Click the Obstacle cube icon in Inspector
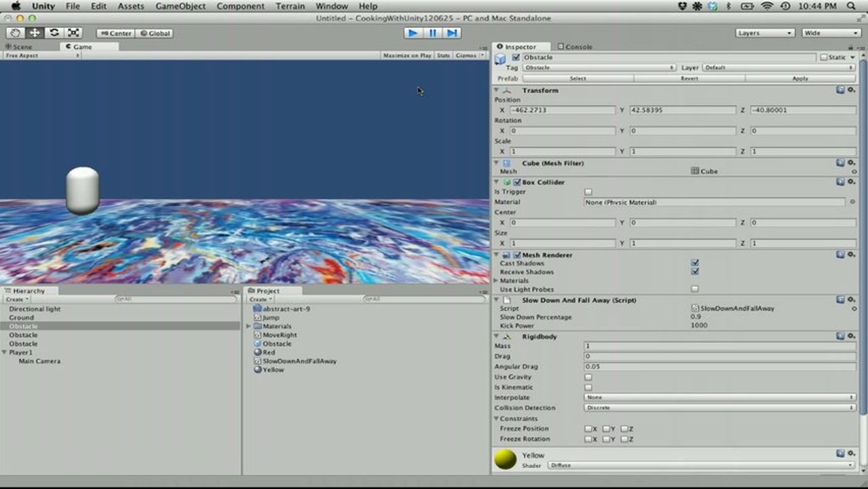 [x=500, y=59]
